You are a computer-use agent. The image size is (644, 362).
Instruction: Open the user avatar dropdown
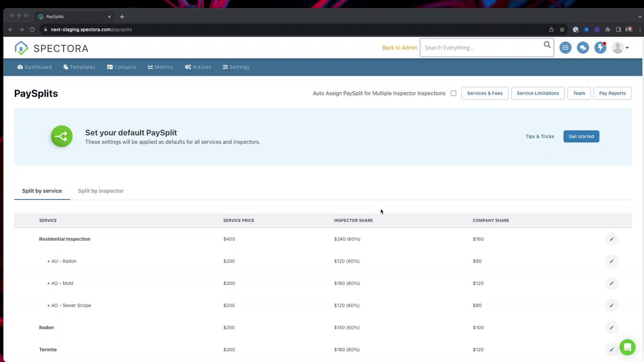pyautogui.click(x=620, y=48)
